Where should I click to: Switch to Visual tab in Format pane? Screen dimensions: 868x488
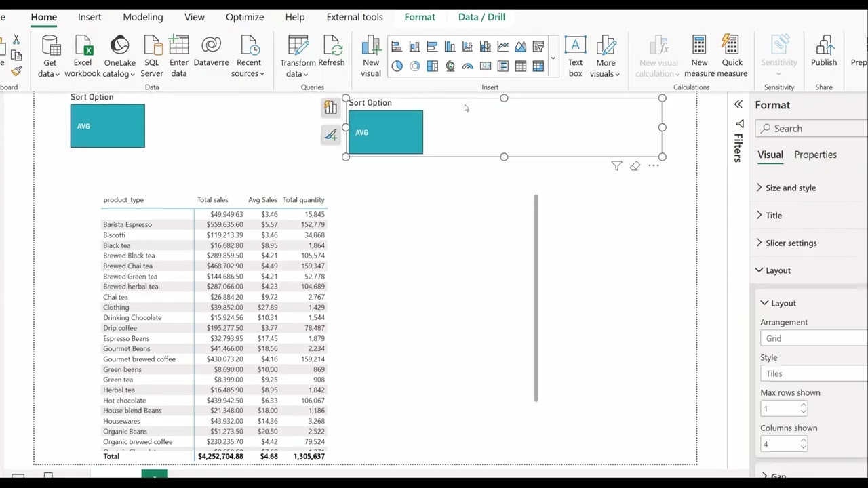[x=770, y=155]
